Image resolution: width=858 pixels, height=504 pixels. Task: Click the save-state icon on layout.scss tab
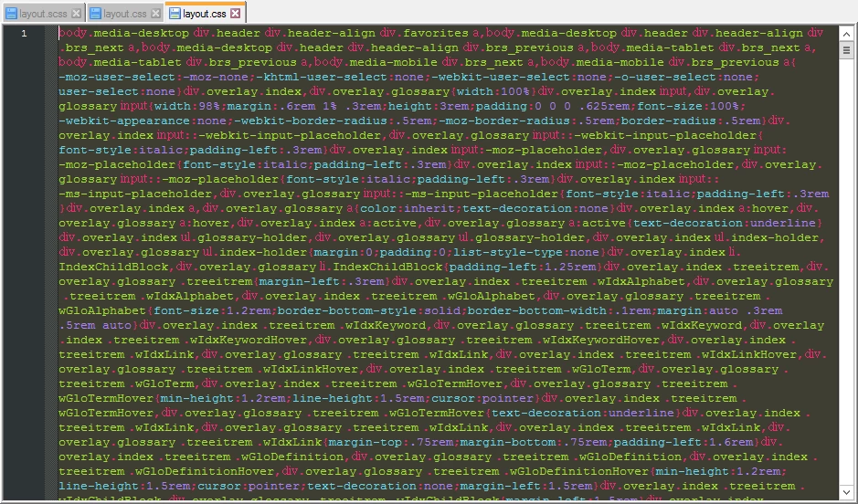(11, 14)
